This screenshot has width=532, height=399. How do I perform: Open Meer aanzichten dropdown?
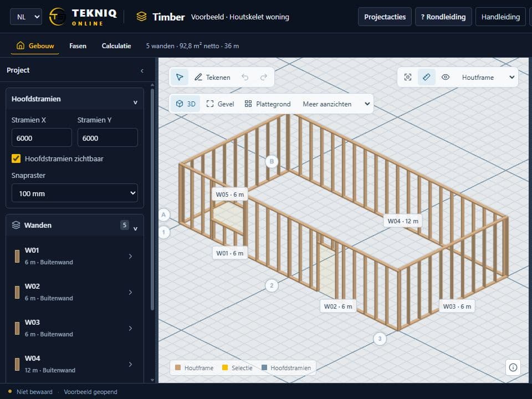[336, 104]
